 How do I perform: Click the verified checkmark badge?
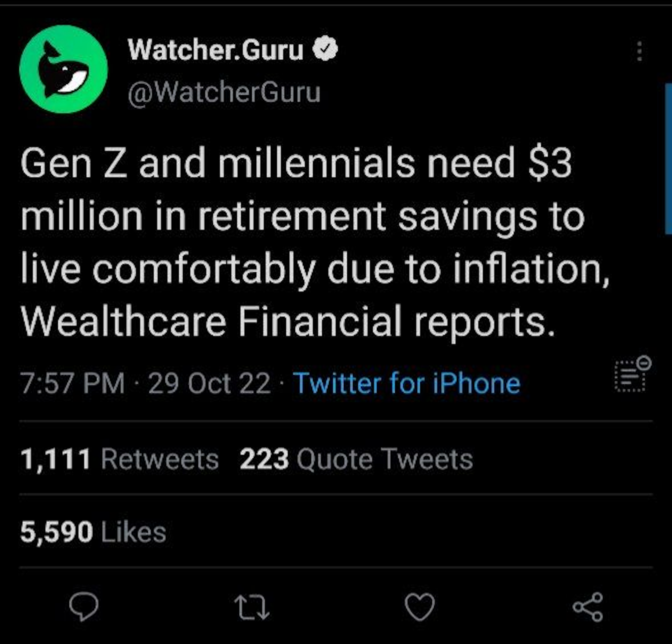tap(325, 48)
